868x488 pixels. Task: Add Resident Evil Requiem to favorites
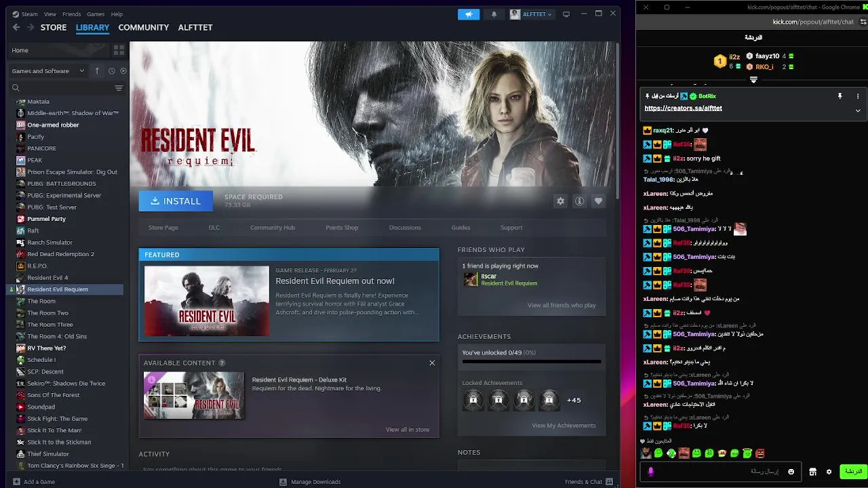click(598, 201)
